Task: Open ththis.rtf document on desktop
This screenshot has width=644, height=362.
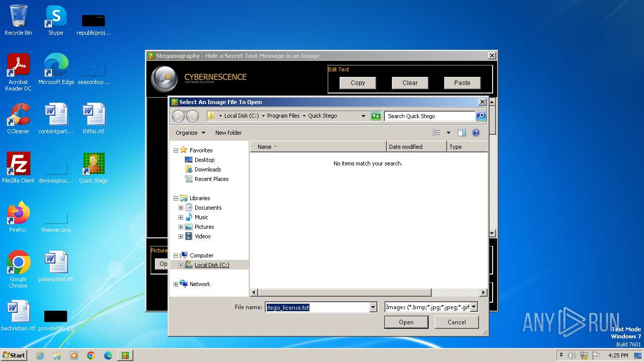Action: pos(94,119)
